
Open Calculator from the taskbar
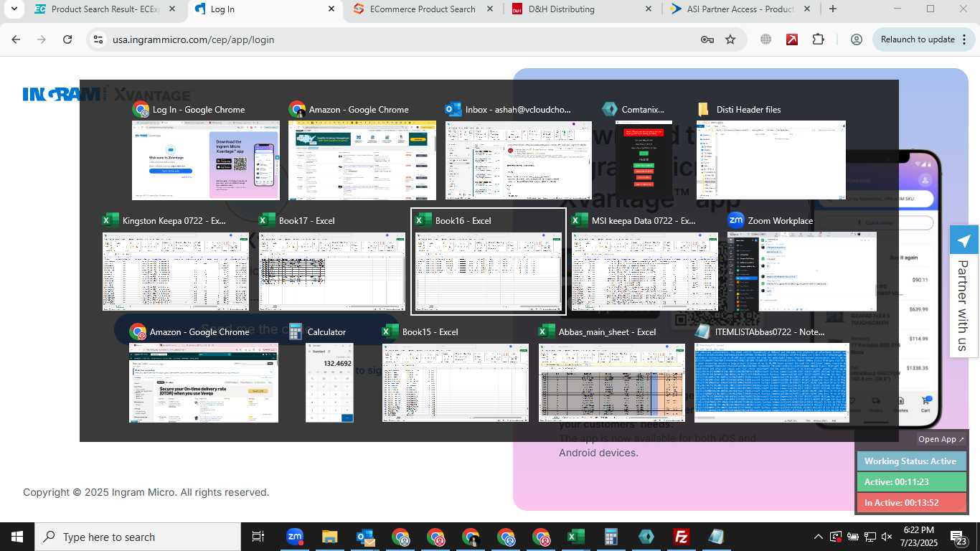tap(611, 537)
